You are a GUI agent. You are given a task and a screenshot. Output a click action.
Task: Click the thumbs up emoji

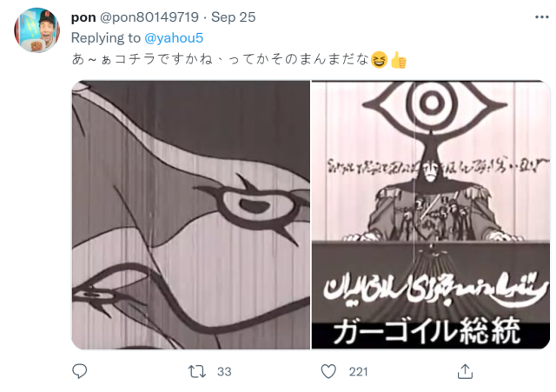click(x=398, y=59)
